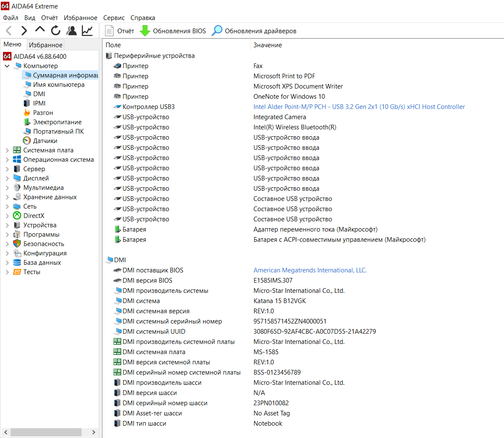Click the DirectX Xbox icon
Viewport: 504px width, 438px height.
click(17, 215)
